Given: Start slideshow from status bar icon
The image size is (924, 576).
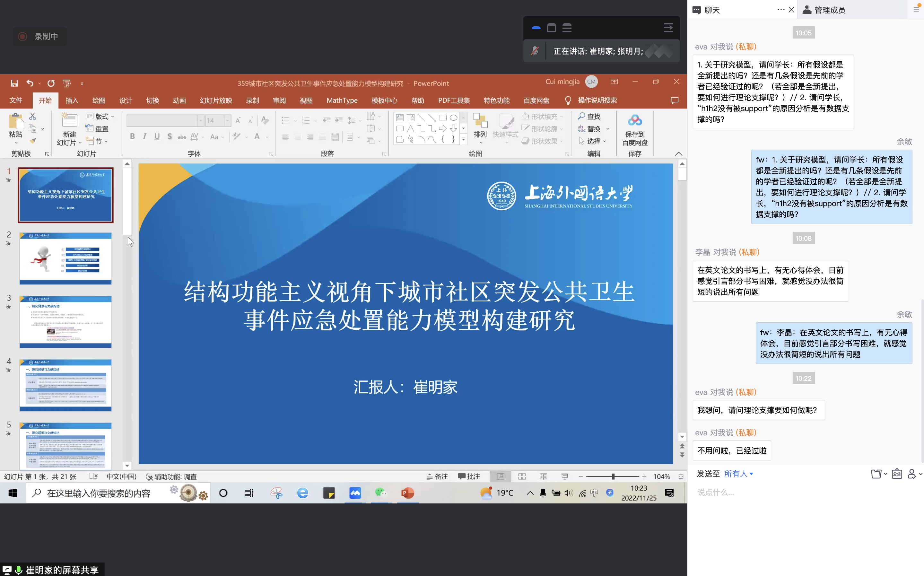Looking at the screenshot, I should 565,476.
